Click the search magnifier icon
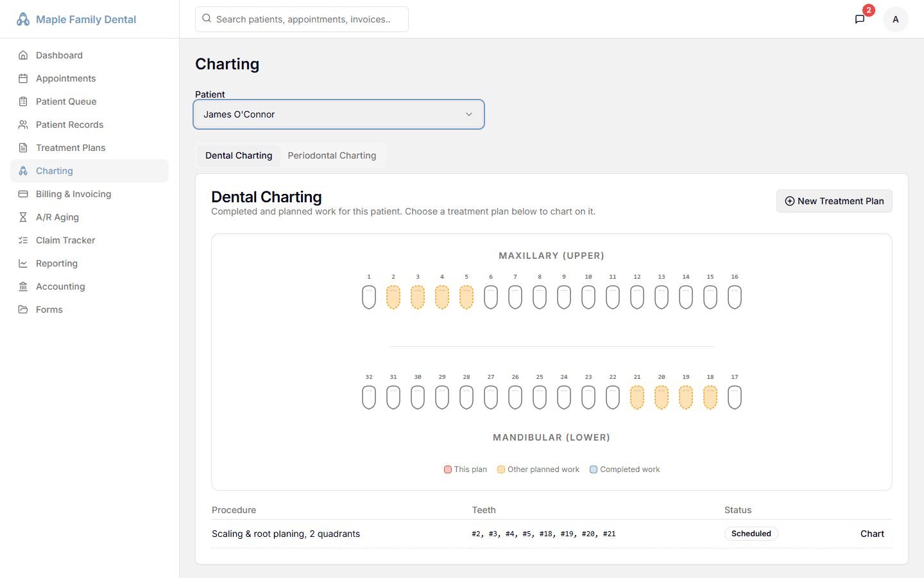This screenshot has height=578, width=924. pyautogui.click(x=207, y=19)
